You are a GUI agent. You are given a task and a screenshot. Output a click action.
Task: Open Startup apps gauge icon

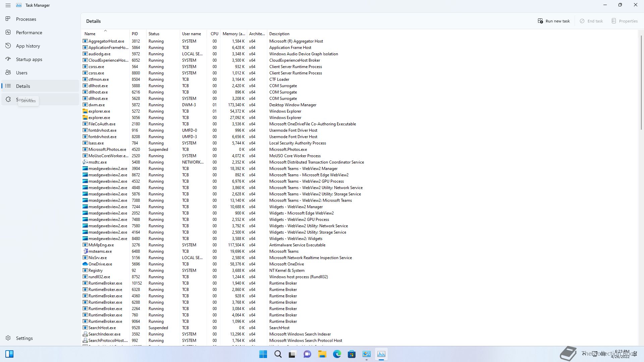[8, 59]
